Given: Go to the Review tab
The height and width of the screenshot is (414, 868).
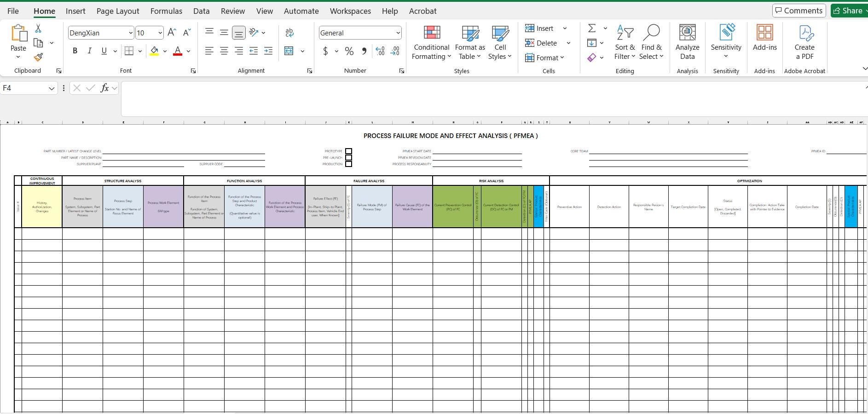Looking at the screenshot, I should click(232, 11).
